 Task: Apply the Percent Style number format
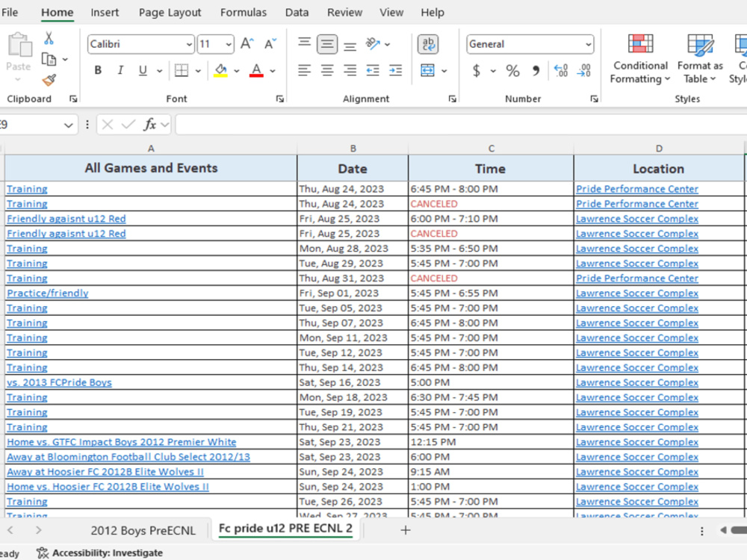tap(512, 70)
